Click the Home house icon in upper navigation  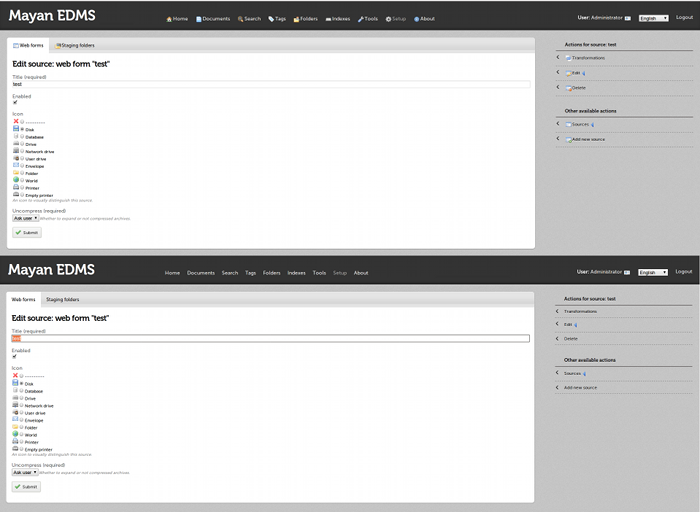tap(169, 19)
